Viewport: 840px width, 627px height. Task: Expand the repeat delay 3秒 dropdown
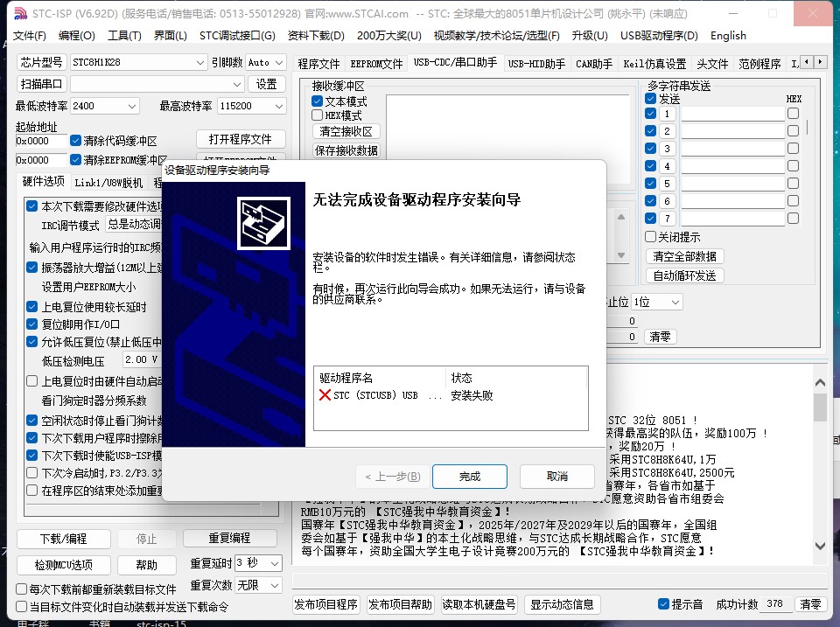click(275, 563)
